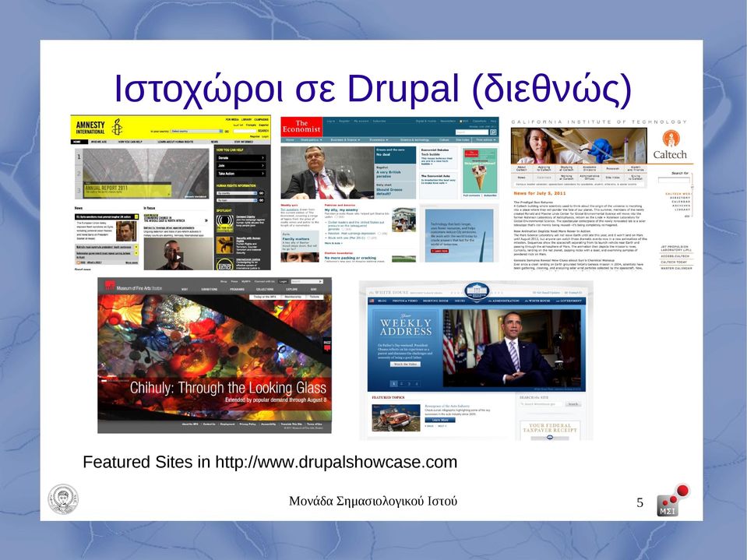
Task: Click the White House 'Watch the Video' button
Action: tap(405, 364)
